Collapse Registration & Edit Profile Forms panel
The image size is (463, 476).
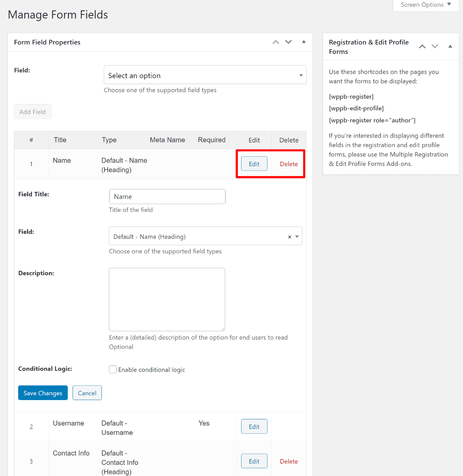coord(450,47)
